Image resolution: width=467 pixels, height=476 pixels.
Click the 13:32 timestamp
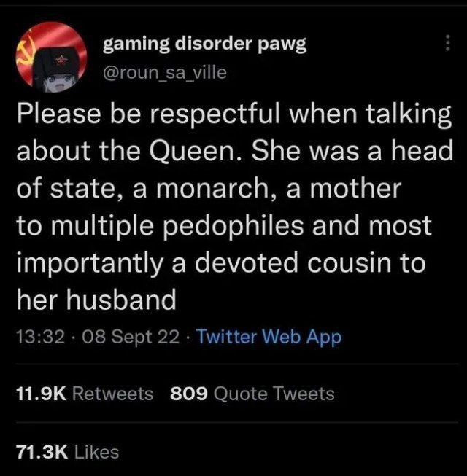pos(40,337)
